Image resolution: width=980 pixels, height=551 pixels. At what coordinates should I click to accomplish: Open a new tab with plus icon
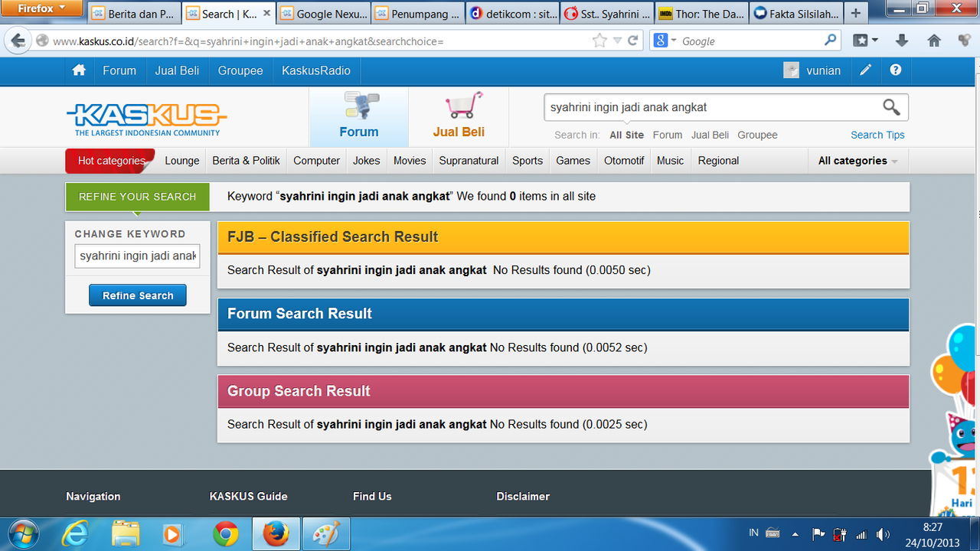point(856,13)
